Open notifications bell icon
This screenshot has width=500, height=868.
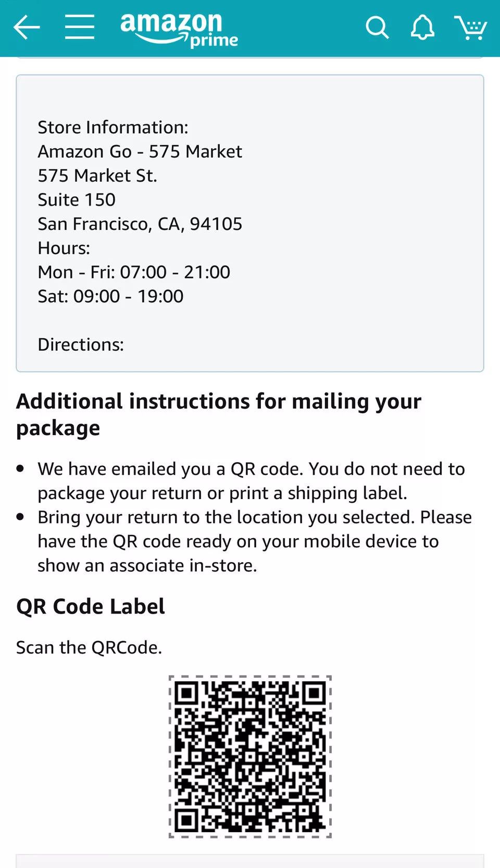[x=422, y=28]
